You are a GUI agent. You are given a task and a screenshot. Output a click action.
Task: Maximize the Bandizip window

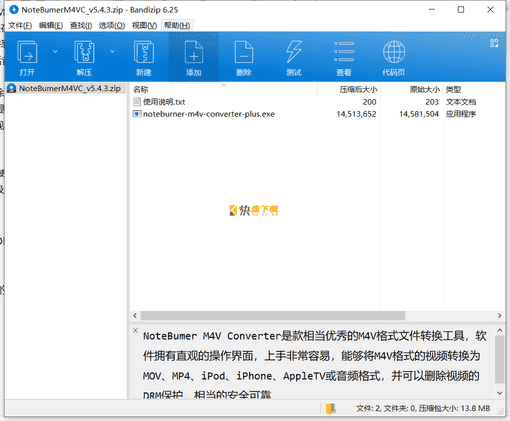(461, 10)
